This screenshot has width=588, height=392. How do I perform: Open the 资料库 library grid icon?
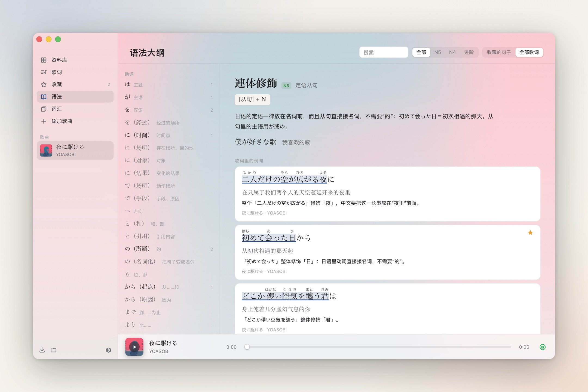pos(44,60)
